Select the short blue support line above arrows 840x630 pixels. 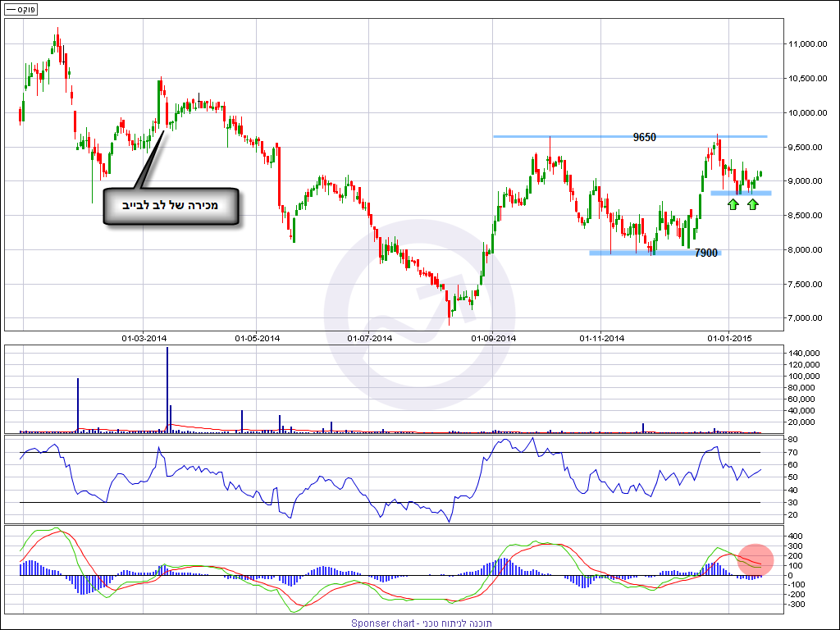[x=740, y=193]
